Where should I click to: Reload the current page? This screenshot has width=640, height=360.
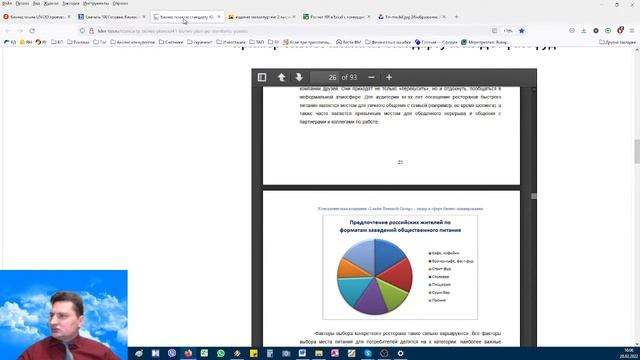coord(32,31)
